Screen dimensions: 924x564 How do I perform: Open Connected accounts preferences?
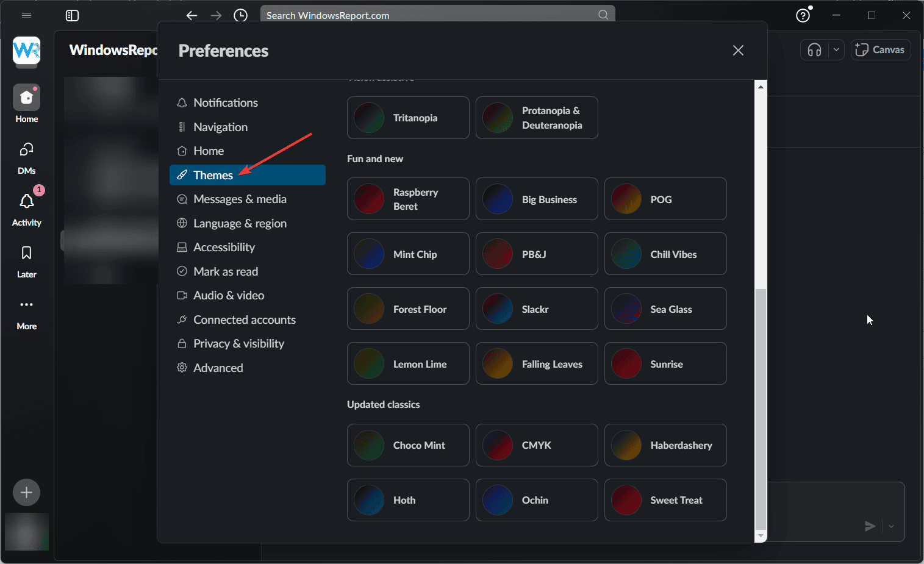pyautogui.click(x=248, y=319)
